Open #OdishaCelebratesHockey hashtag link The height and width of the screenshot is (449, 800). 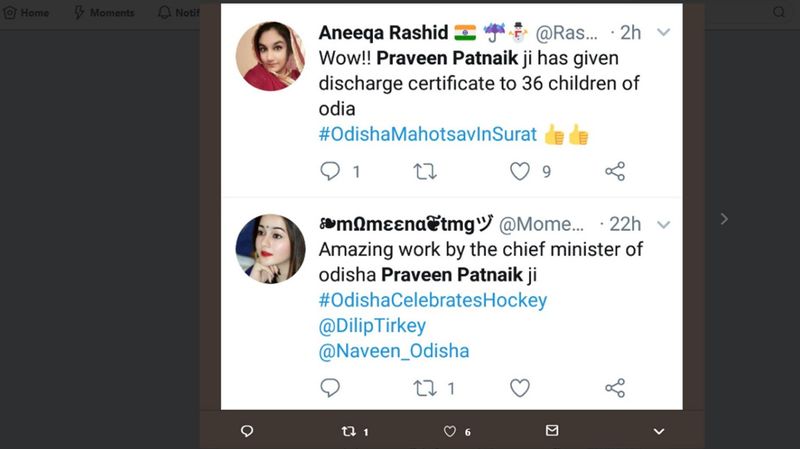point(433,300)
